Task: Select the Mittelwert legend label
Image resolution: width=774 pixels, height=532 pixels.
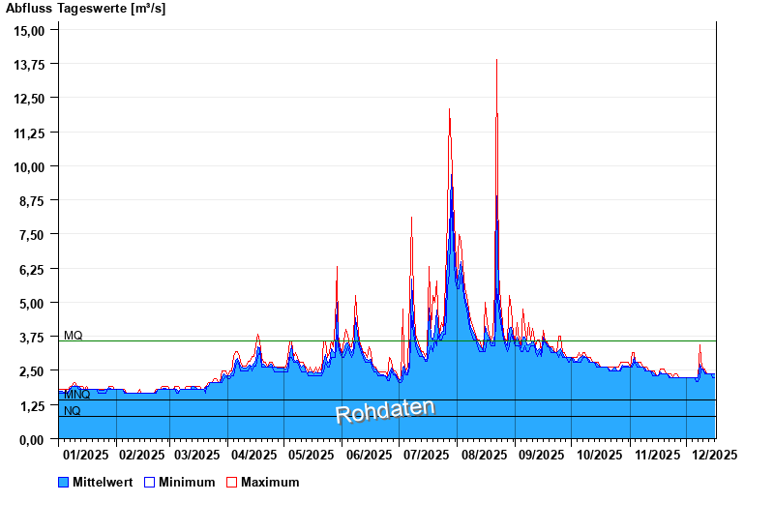Action: [x=102, y=482]
